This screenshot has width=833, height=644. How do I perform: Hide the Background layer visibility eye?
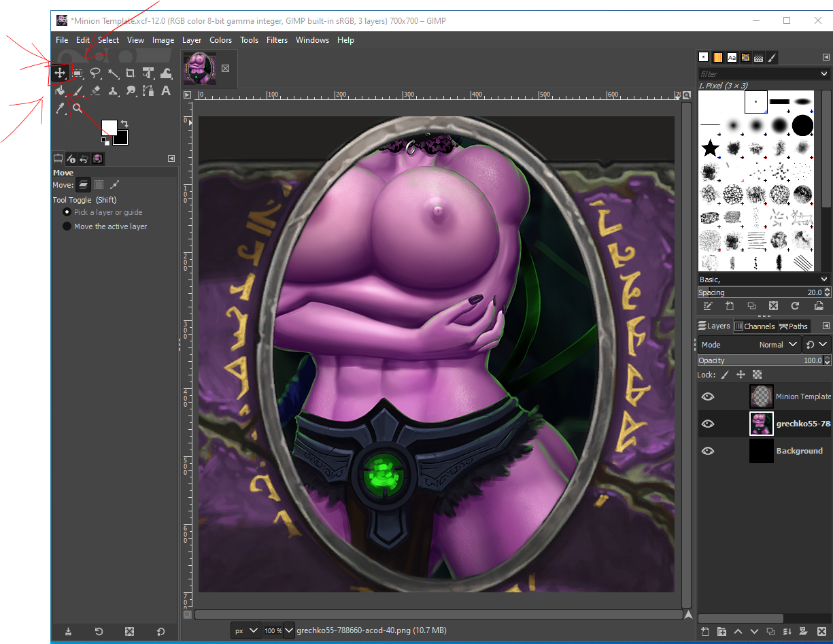[708, 450]
